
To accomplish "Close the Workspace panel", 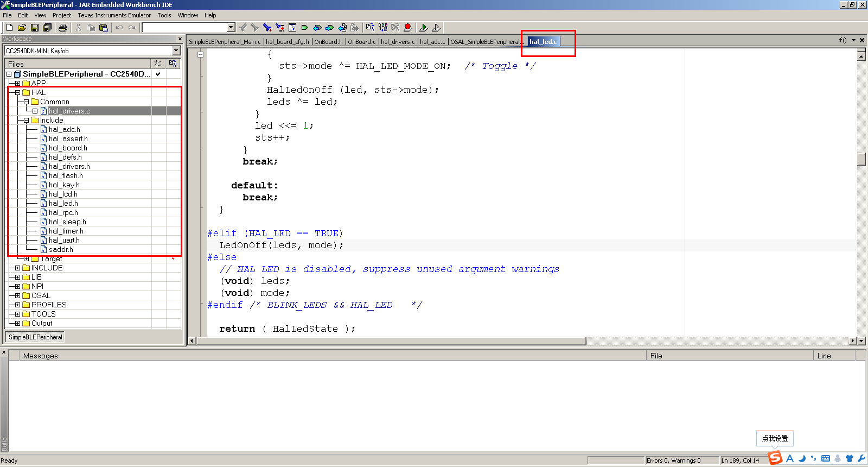I will point(180,39).
